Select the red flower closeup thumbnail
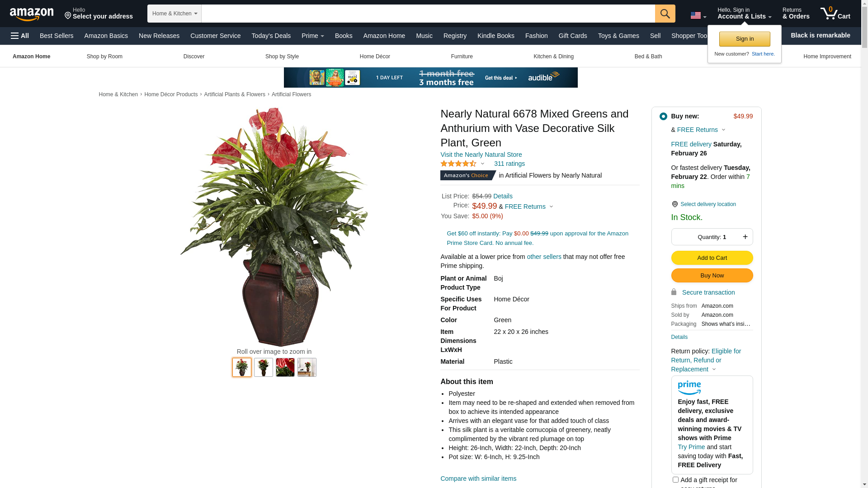 (285, 367)
